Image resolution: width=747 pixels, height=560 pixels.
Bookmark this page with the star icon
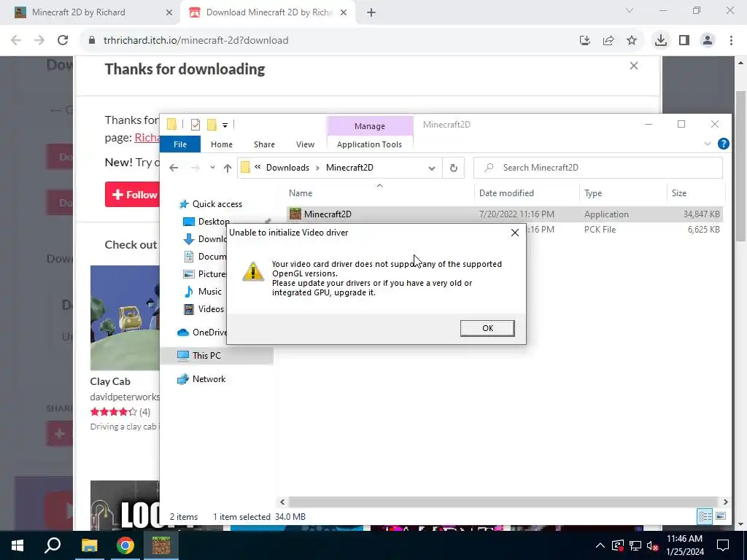(632, 41)
